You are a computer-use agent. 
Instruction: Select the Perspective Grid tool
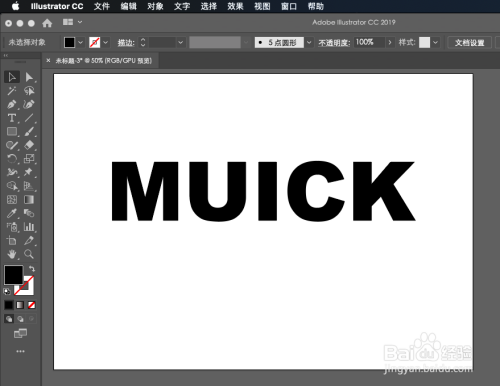[29, 186]
